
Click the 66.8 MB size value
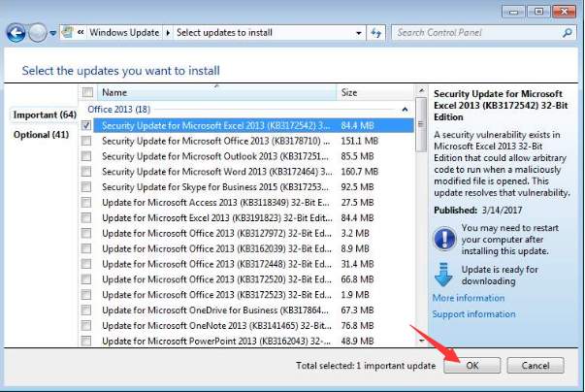[x=357, y=279]
